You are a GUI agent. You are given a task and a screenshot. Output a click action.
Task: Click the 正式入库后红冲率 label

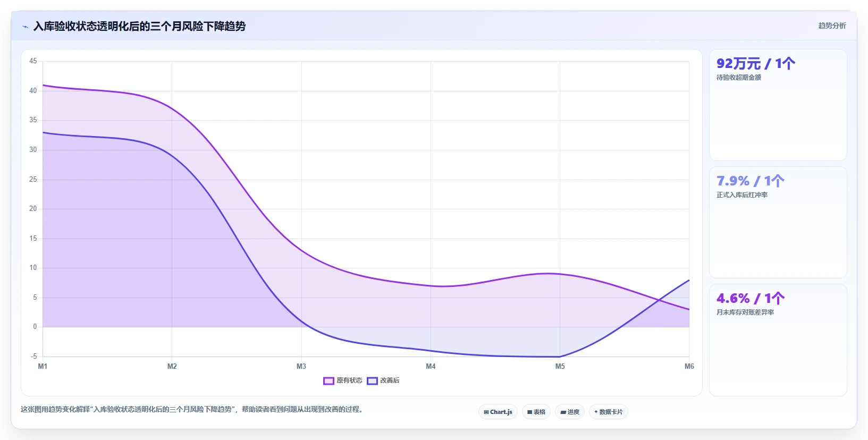tap(742, 195)
